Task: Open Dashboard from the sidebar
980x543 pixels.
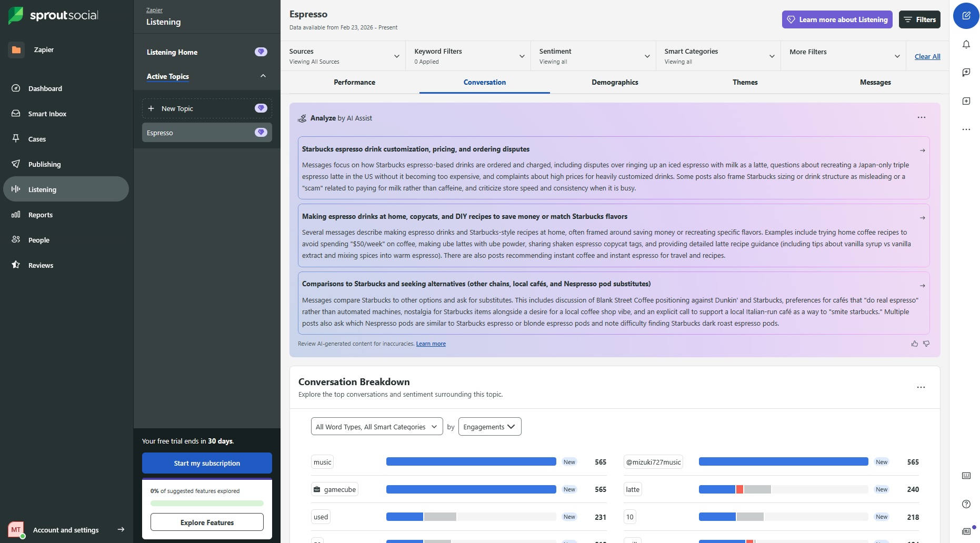Action: click(66, 88)
